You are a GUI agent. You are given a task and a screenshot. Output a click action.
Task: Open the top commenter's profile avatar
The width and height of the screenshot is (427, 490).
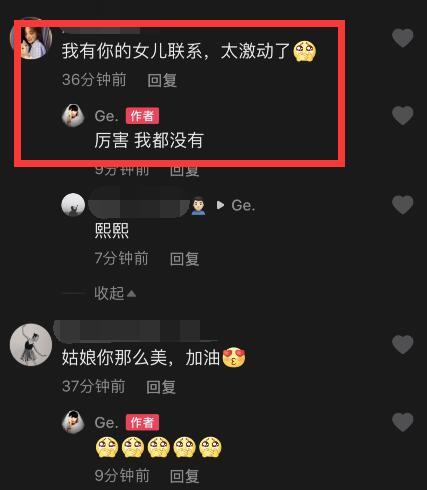coord(31,38)
